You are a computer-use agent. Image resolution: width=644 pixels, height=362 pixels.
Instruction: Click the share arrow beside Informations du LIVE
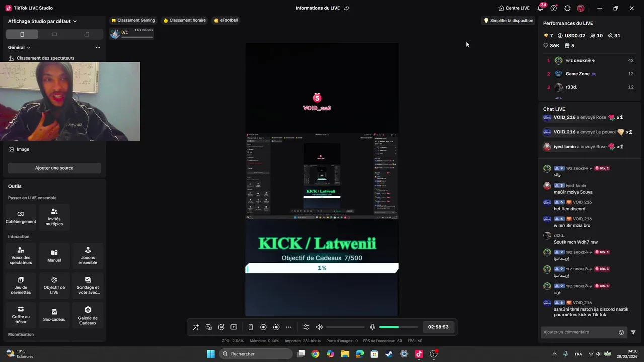347,8
